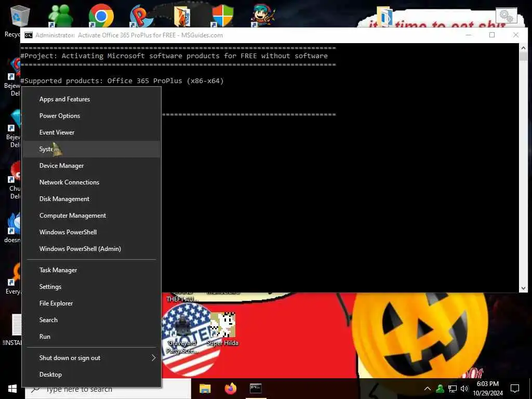
Task: Minimize the Command Prompt window
Action: tap(468, 35)
